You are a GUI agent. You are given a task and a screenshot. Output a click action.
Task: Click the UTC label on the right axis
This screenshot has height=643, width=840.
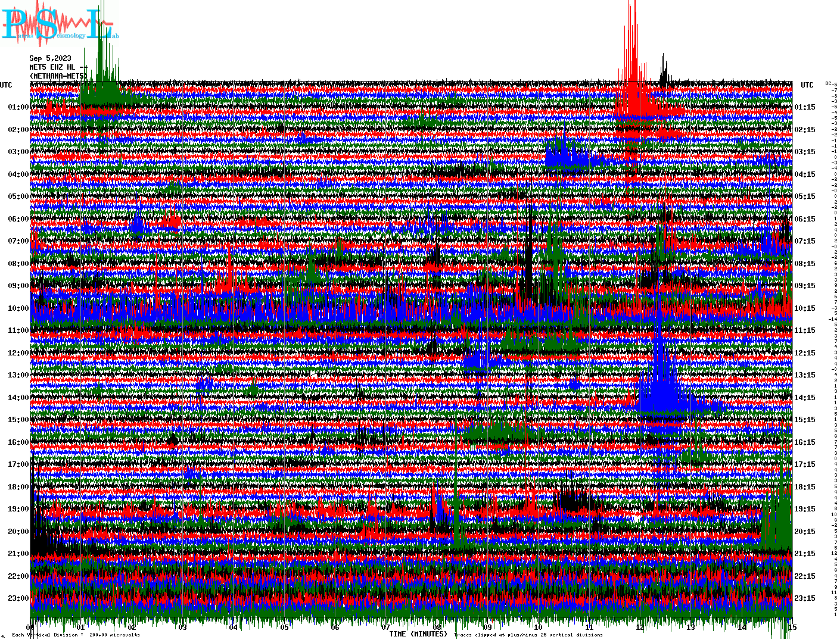tap(807, 85)
